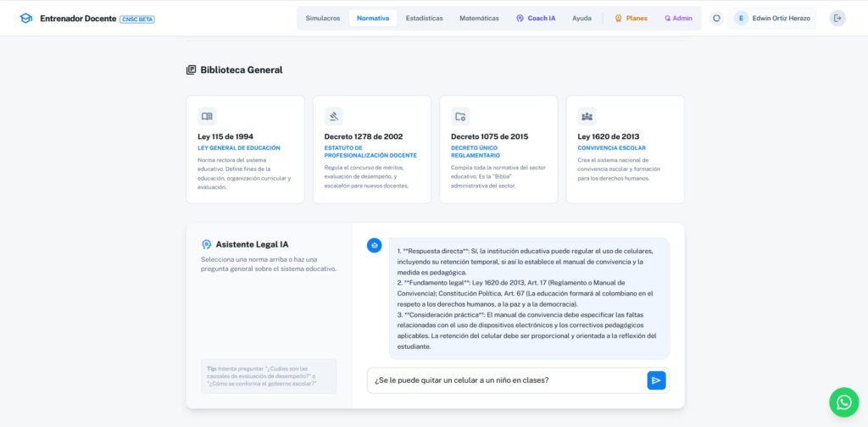Screen dimensions: 868x427
Task: Open the Simulacros tab
Action: pyautogui.click(x=322, y=18)
